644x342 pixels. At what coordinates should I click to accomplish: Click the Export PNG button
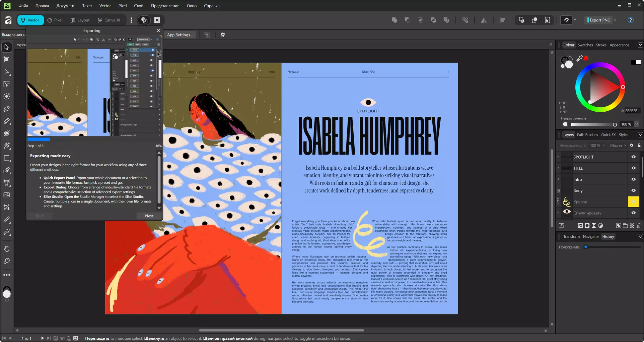(x=599, y=20)
